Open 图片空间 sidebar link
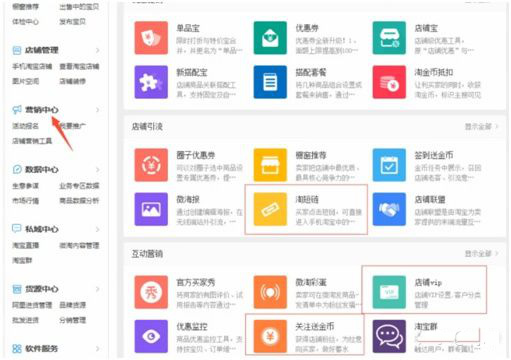This screenshot has height=360, width=511. click(x=25, y=81)
